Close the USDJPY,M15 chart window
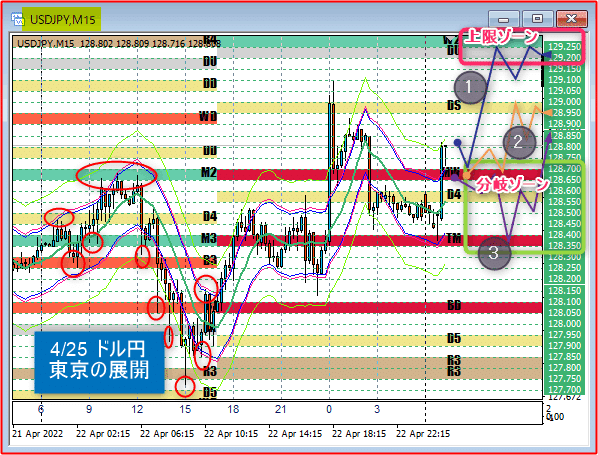This screenshot has width=598, height=455. [571, 19]
